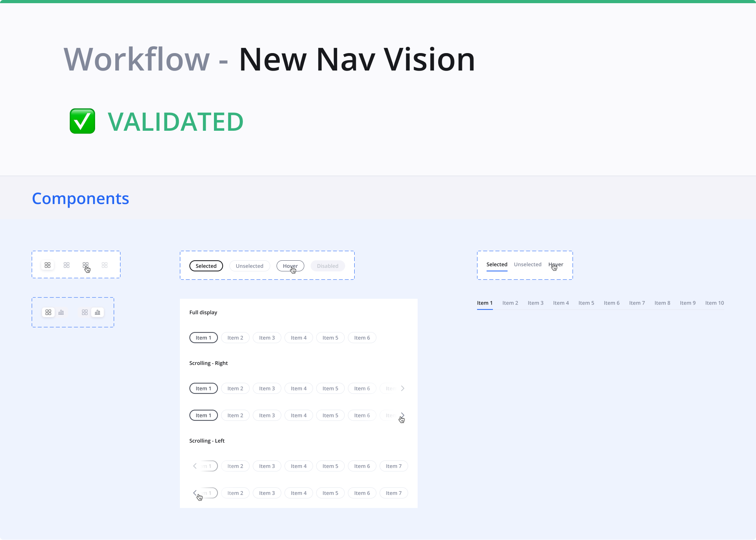Image resolution: width=756 pixels, height=540 pixels.
Task: Click active bar chart icon in right toggle
Action: click(x=97, y=313)
